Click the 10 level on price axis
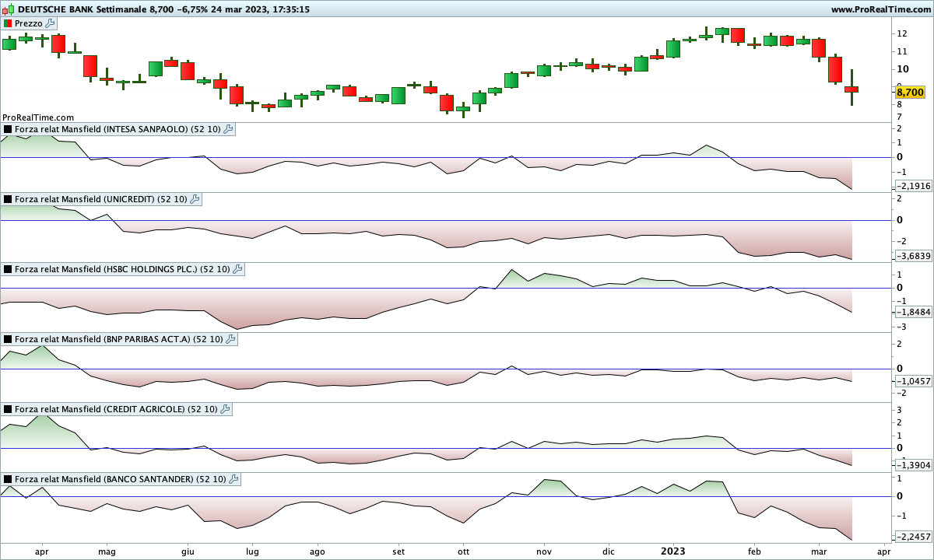This screenshot has width=934, height=560. [x=902, y=70]
